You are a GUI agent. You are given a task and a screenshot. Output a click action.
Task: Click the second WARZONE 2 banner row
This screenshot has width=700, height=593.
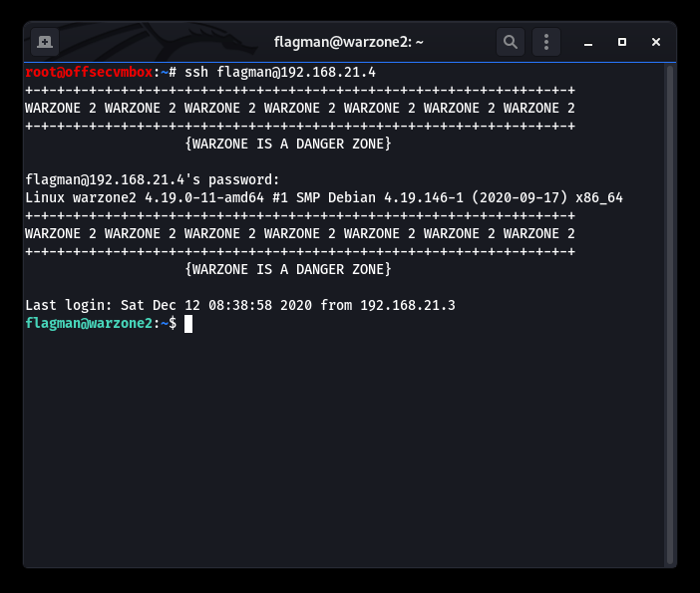point(300,233)
